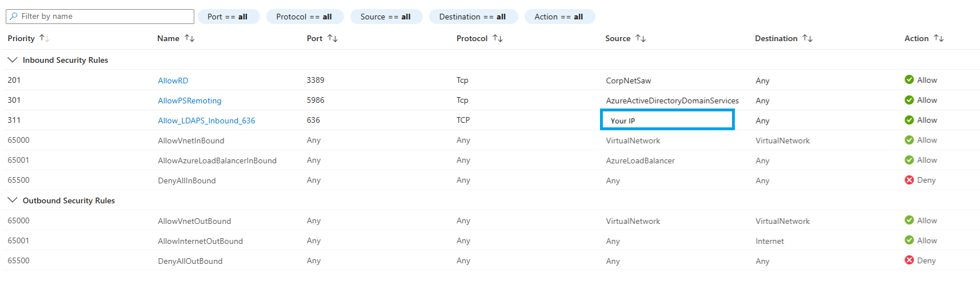
Task: Open the AllowRD rule link
Action: click(173, 81)
